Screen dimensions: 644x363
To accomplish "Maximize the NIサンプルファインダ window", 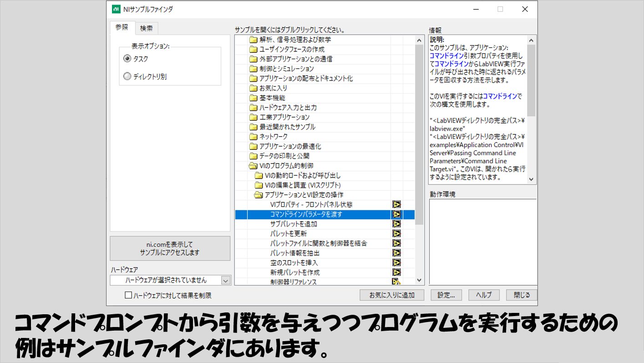I will click(x=500, y=9).
